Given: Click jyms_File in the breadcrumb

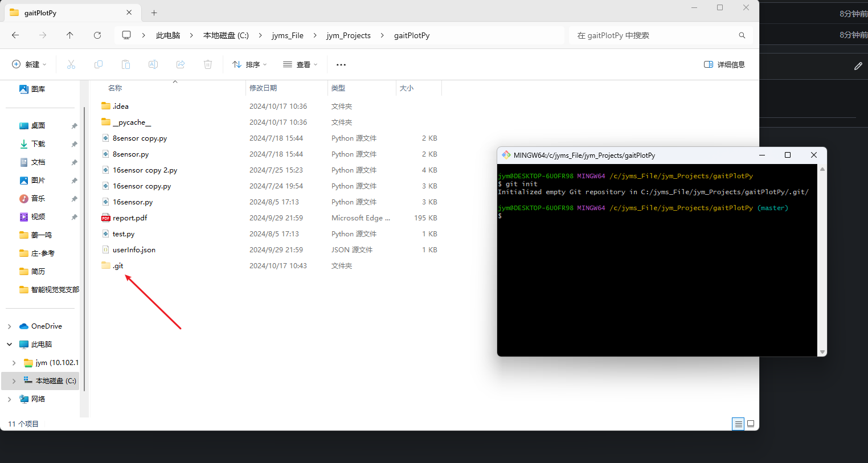Looking at the screenshot, I should 288,35.
